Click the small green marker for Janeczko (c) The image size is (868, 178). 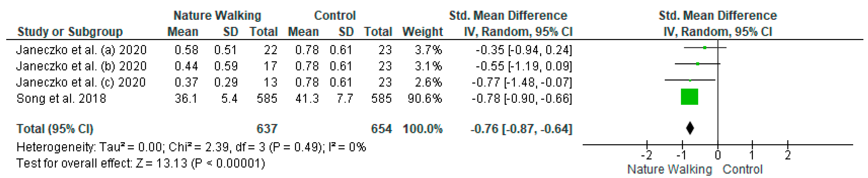point(690,80)
